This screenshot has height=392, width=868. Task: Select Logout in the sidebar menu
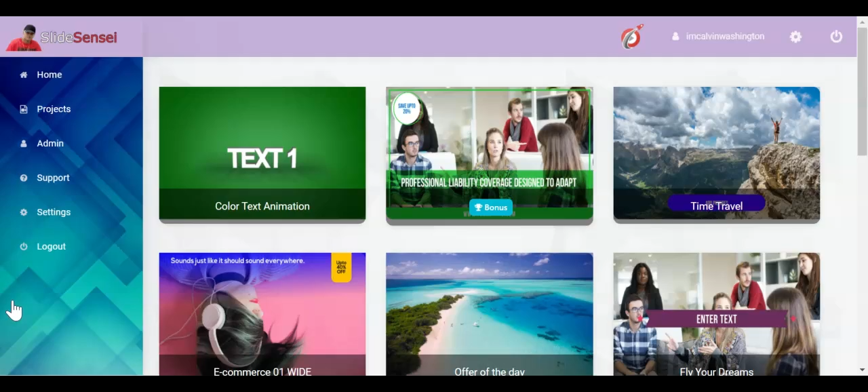(52, 247)
